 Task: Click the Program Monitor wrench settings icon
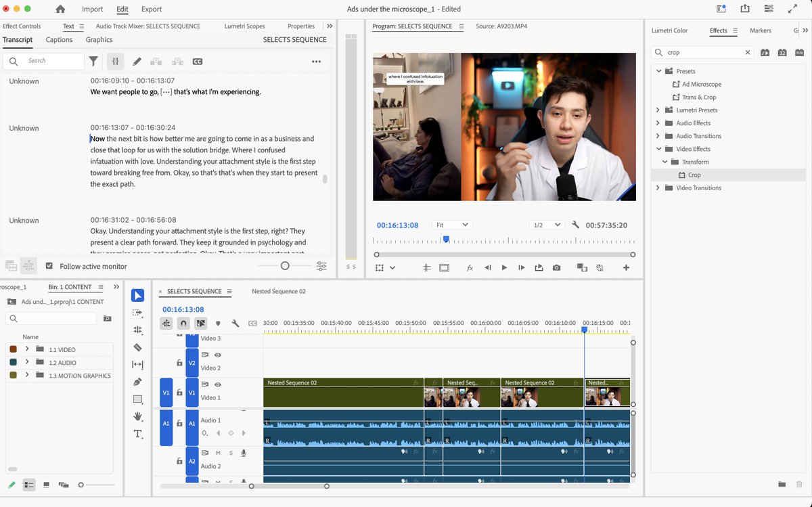[575, 225]
